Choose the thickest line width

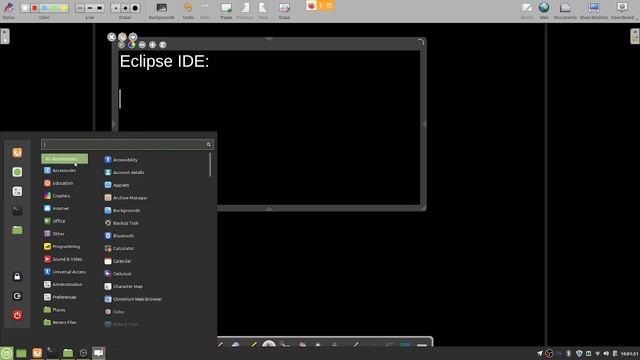[x=100, y=8]
